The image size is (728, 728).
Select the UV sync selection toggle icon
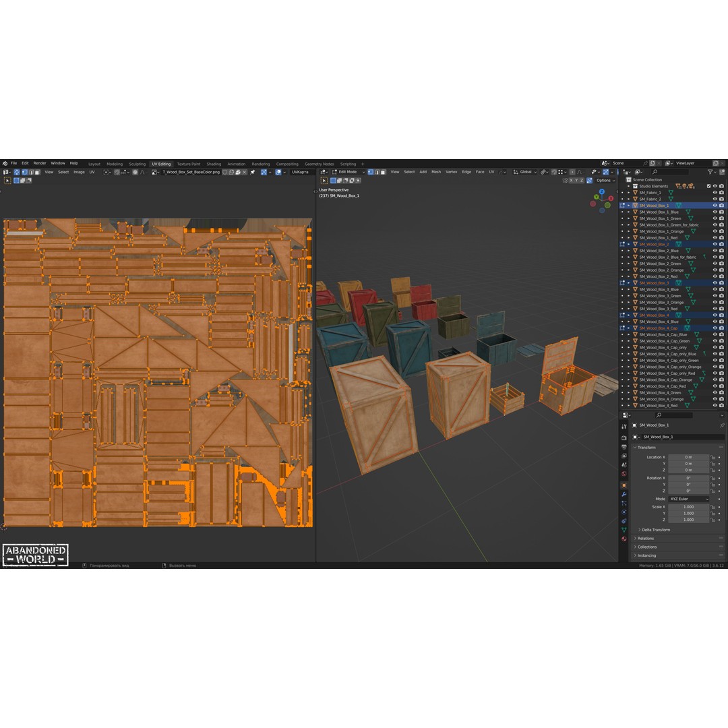pyautogui.click(x=17, y=173)
